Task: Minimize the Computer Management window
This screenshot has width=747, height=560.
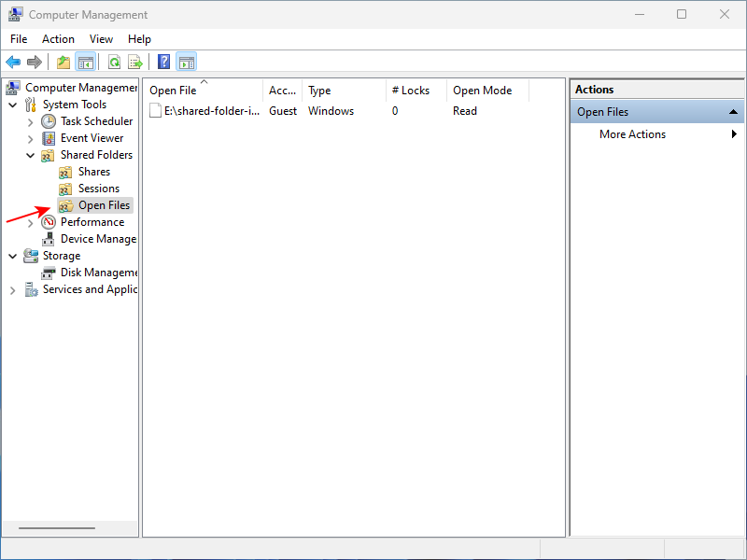Action: click(x=640, y=14)
